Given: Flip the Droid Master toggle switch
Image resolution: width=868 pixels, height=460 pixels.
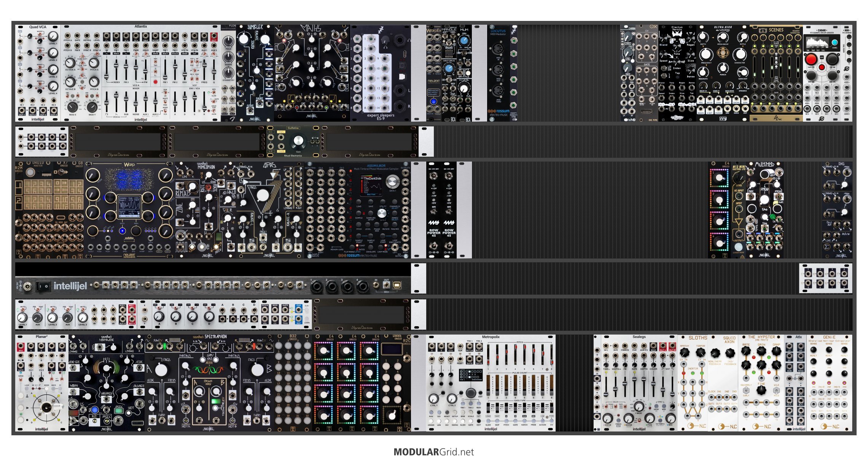Looking at the screenshot, I should (x=61, y=172).
